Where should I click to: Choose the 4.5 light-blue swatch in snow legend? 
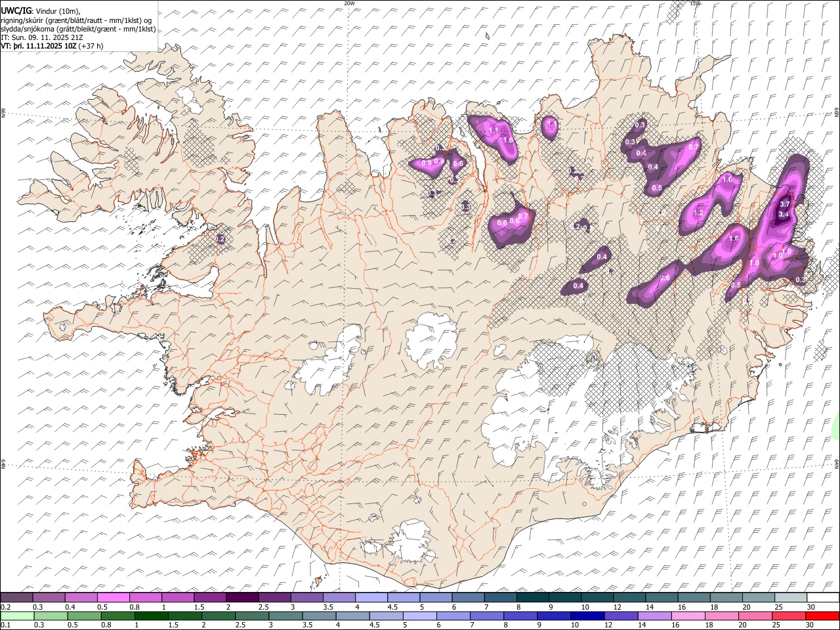tap(402, 597)
